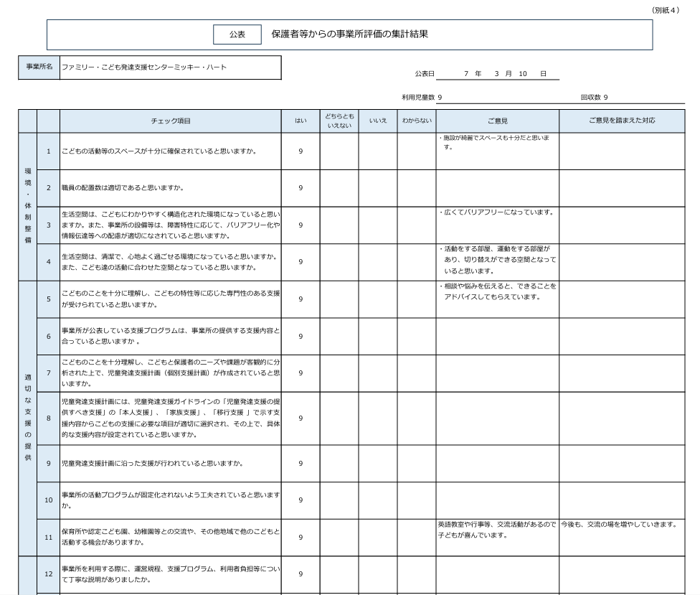Select the ご意見を踏まえた対応 column header
Screen dimensions: 700x595
point(621,121)
